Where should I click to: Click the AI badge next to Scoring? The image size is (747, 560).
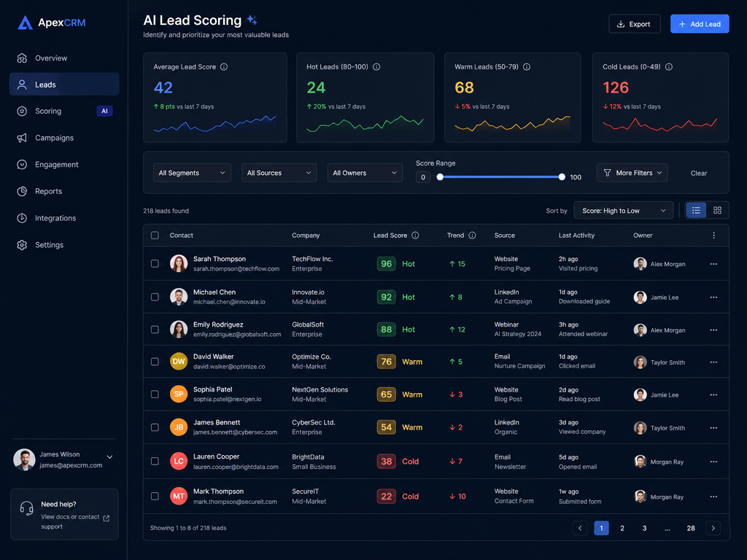104,111
